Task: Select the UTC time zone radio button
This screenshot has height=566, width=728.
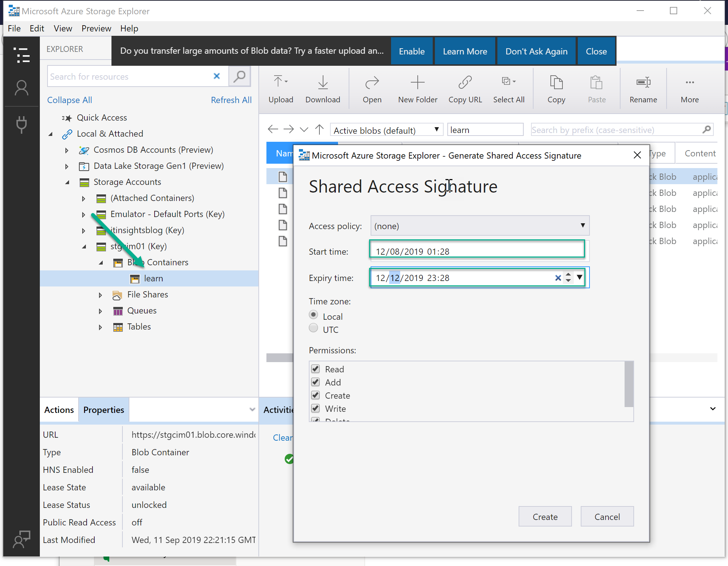Action: (x=313, y=328)
